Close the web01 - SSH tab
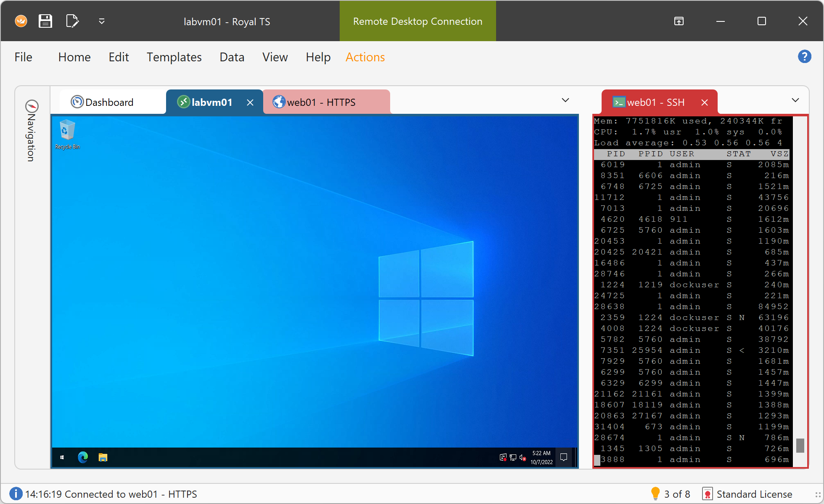824x504 pixels. tap(705, 102)
